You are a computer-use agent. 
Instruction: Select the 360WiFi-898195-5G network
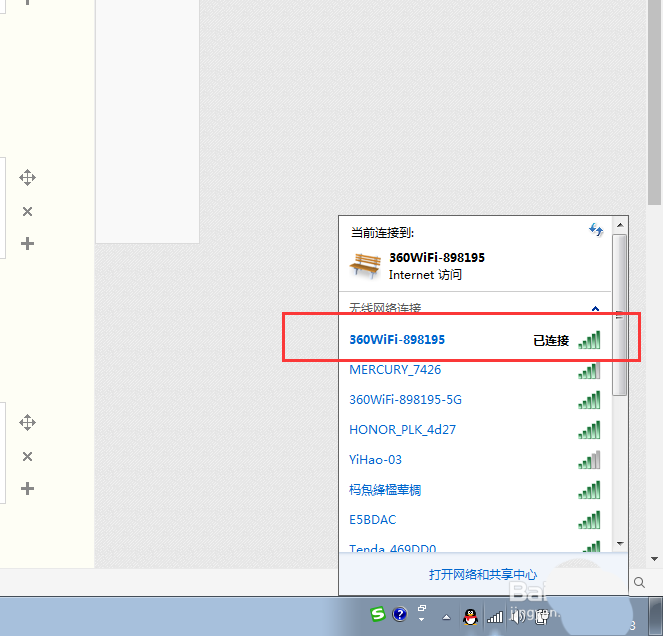[x=475, y=400]
